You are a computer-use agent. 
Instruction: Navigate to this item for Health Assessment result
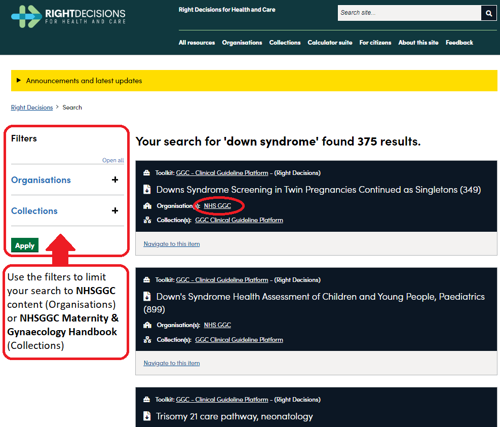point(172,363)
